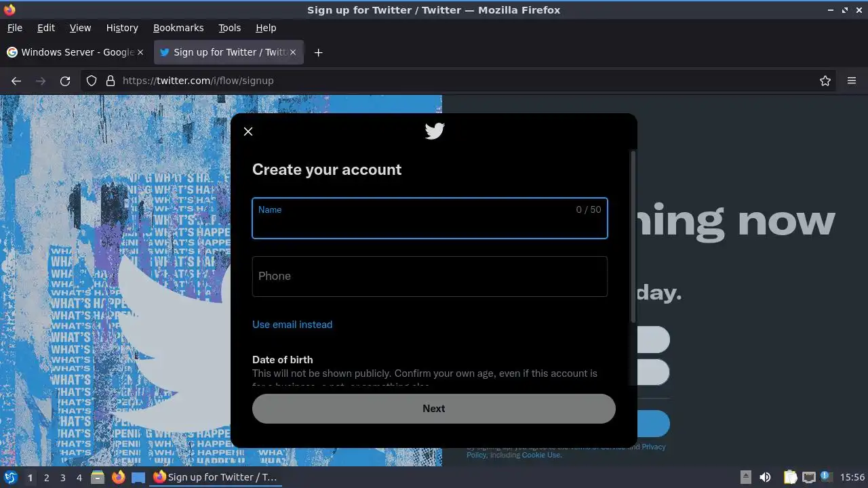The height and width of the screenshot is (488, 868).
Task: Switch to workspace 4 in the taskbar
Action: click(79, 477)
